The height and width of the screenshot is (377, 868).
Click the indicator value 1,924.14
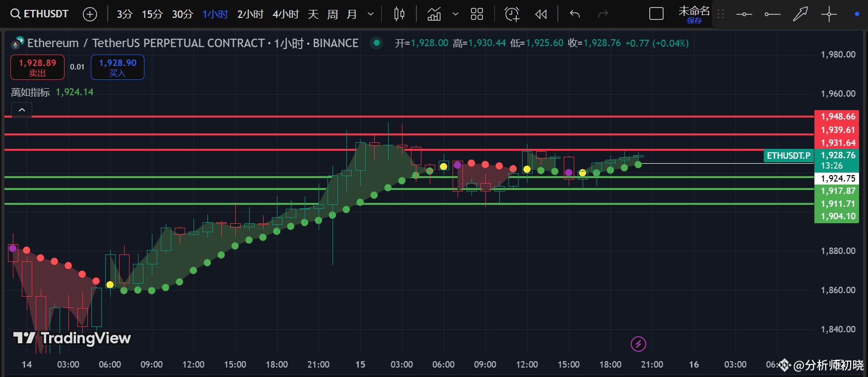tap(74, 92)
